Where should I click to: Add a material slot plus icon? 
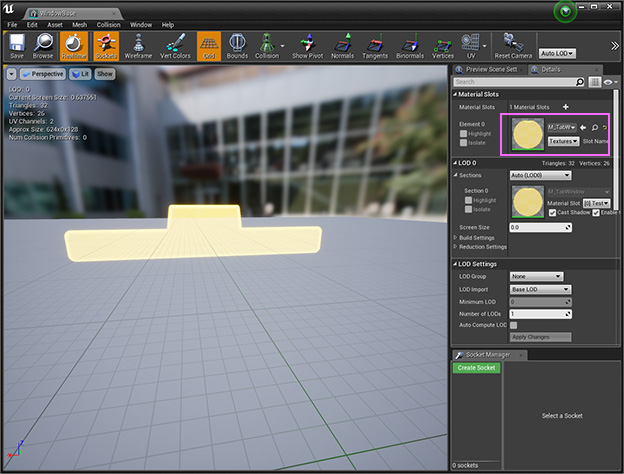pos(566,107)
